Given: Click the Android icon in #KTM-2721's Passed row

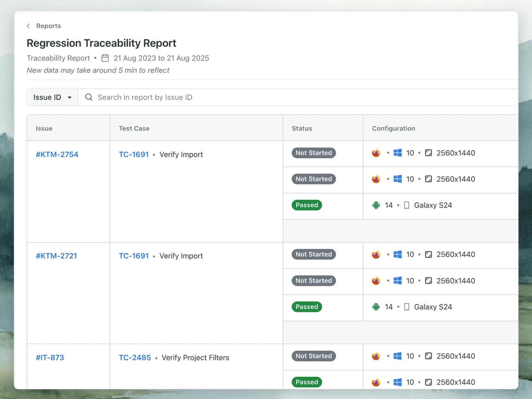Looking at the screenshot, I should click(376, 307).
